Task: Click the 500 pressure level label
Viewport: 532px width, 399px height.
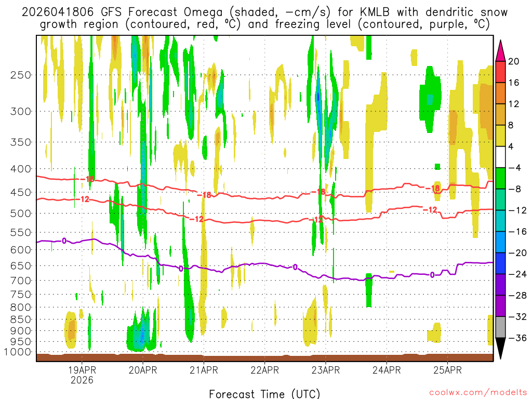Action: coord(21,214)
